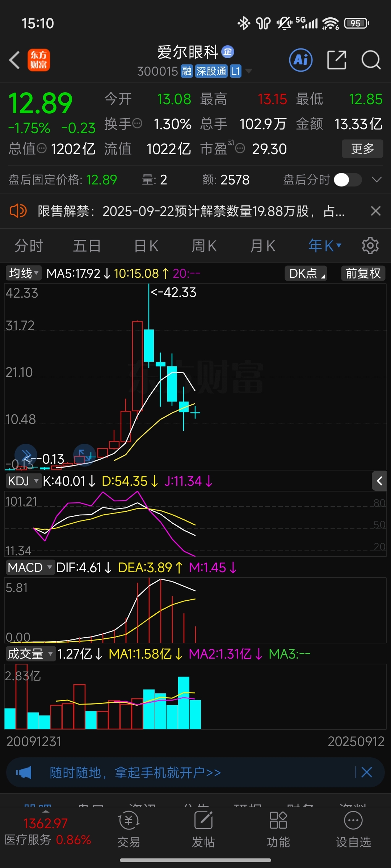Tap the orange speaker announcement icon
This screenshot has height=868, width=391.
tap(18, 211)
